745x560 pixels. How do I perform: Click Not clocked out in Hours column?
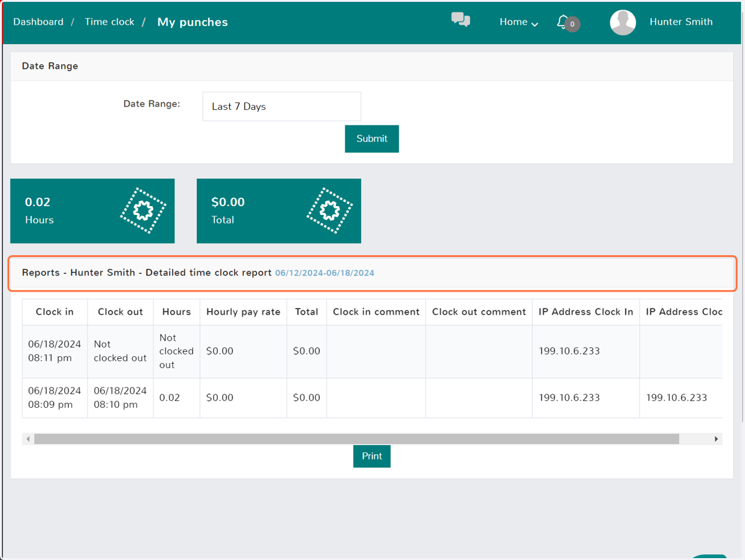point(176,351)
